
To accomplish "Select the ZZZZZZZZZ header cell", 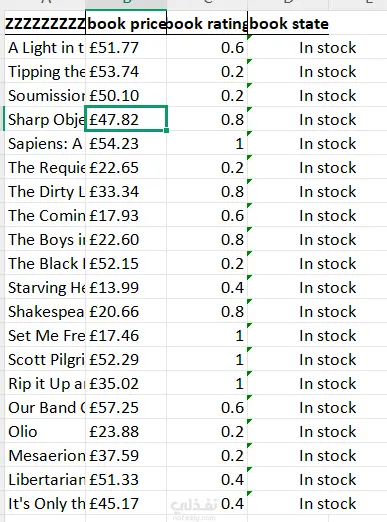I will 45,23.
